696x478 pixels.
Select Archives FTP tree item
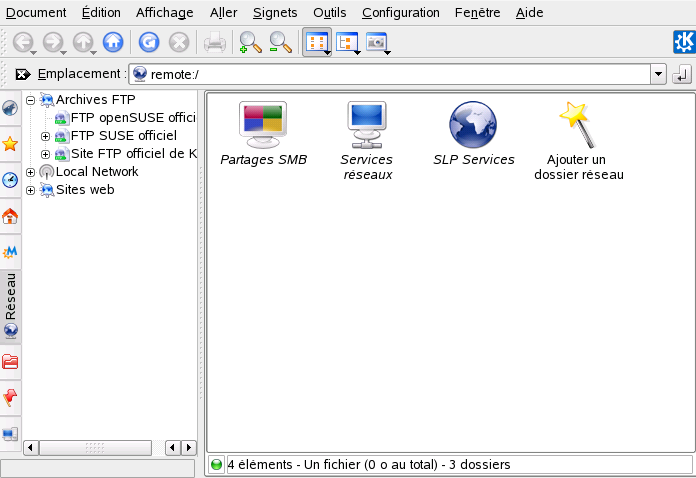(88, 99)
